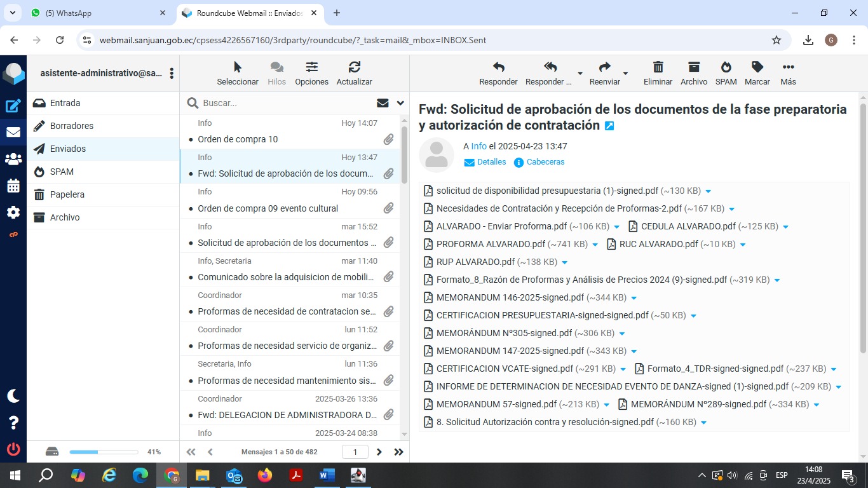The width and height of the screenshot is (868, 488).
Task: Open the Borradores folder
Action: (x=72, y=126)
